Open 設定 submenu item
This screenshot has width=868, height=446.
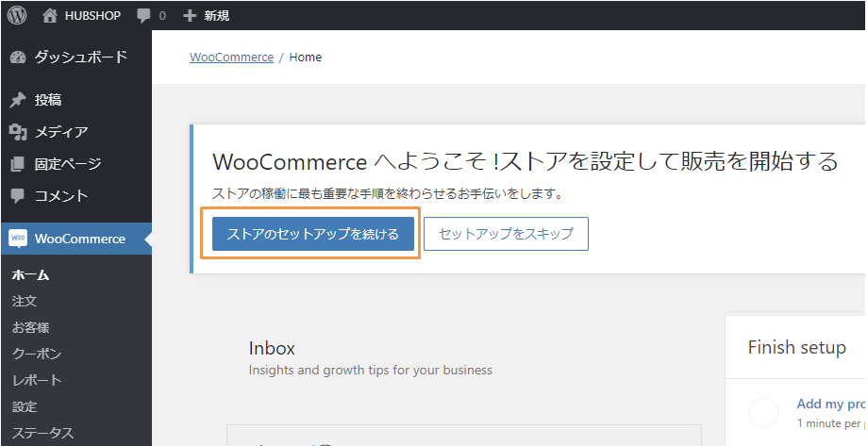click(25, 406)
